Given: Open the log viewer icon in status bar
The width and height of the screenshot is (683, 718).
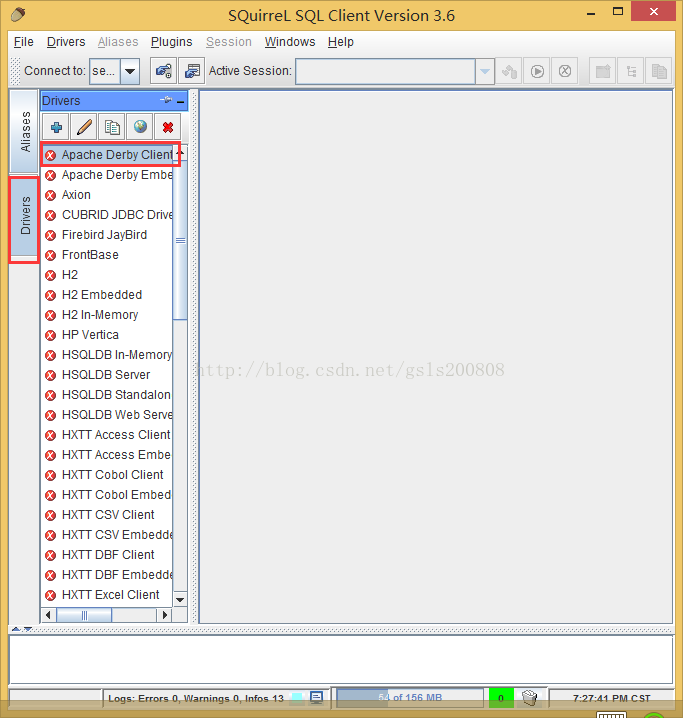Looking at the screenshot, I should click(316, 697).
